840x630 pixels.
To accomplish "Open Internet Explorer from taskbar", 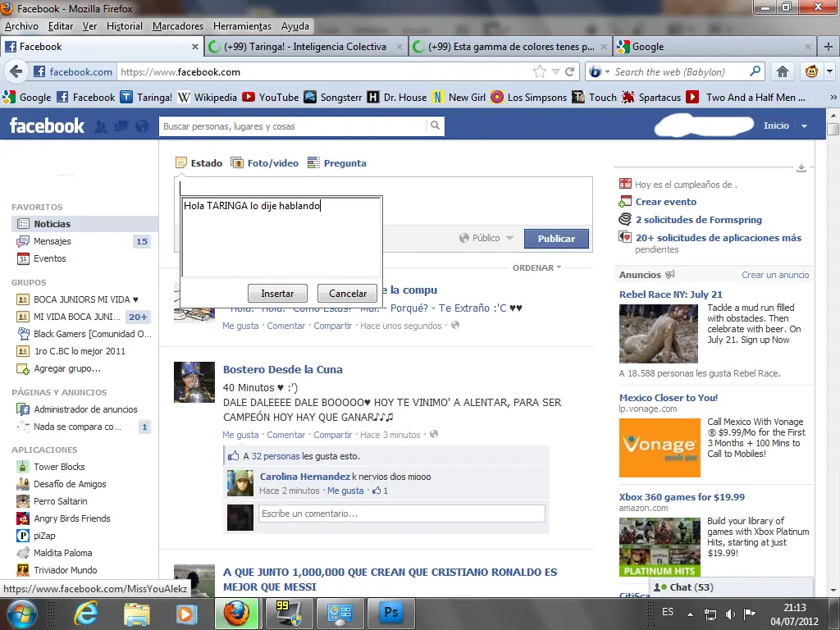I will pos(85,614).
